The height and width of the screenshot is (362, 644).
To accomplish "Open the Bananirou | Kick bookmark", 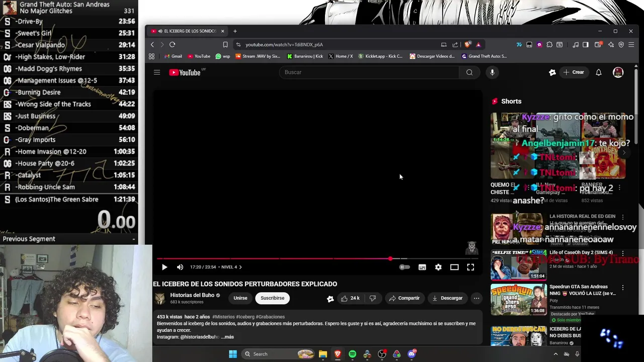I will 305,56.
